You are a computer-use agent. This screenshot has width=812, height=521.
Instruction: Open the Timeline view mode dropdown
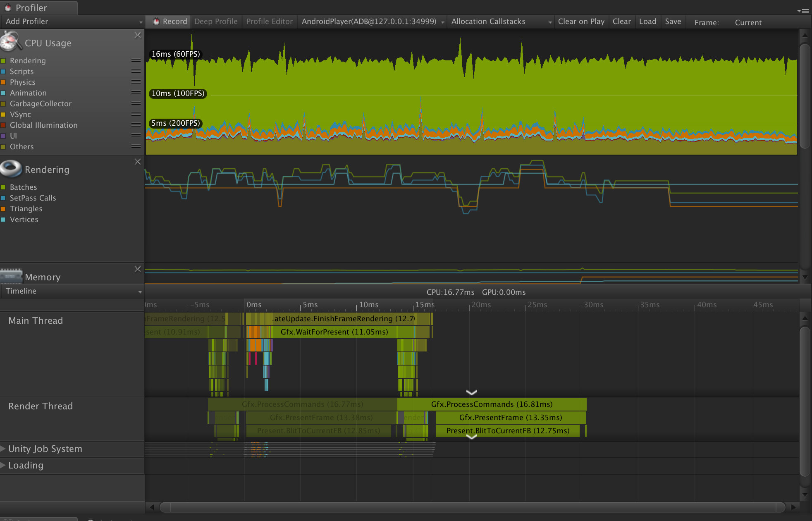(x=72, y=291)
